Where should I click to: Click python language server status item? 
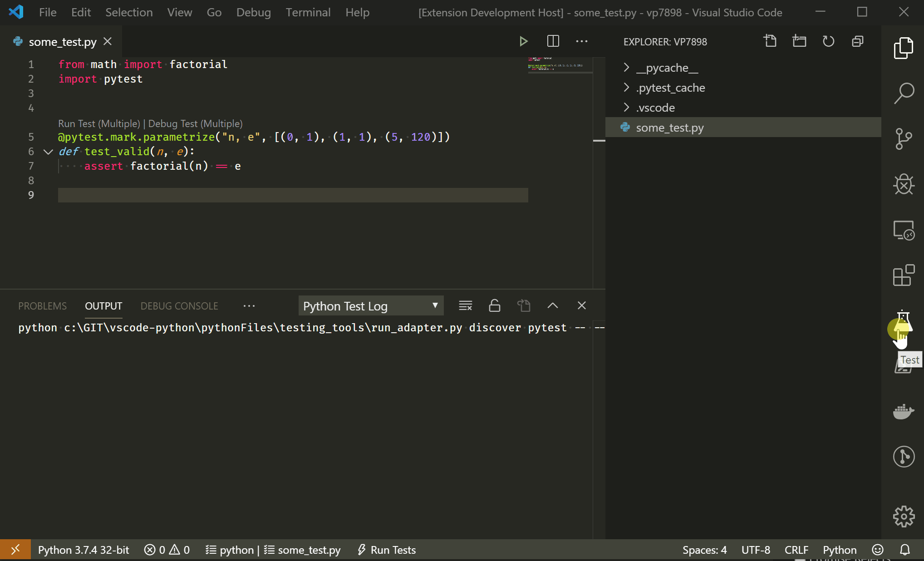pos(229,550)
